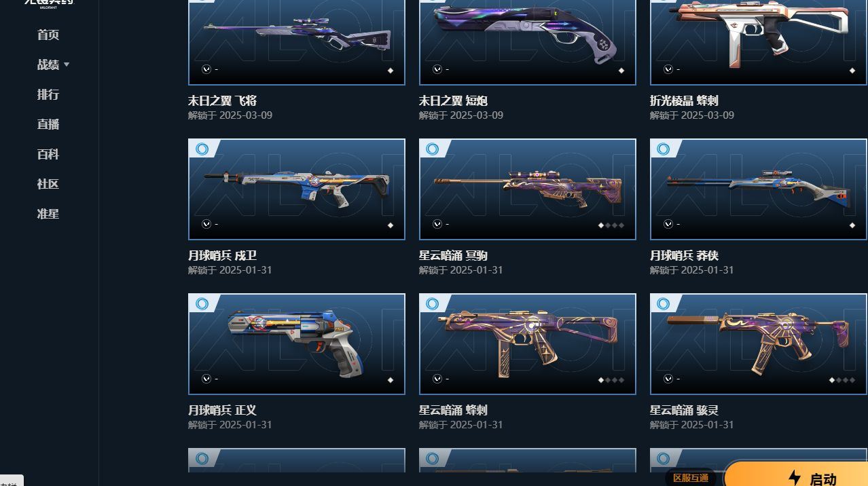The image size is (868, 486).
Task: Click the VP currency icon on 星云暗涌 蜂刺 card
Action: point(437,379)
